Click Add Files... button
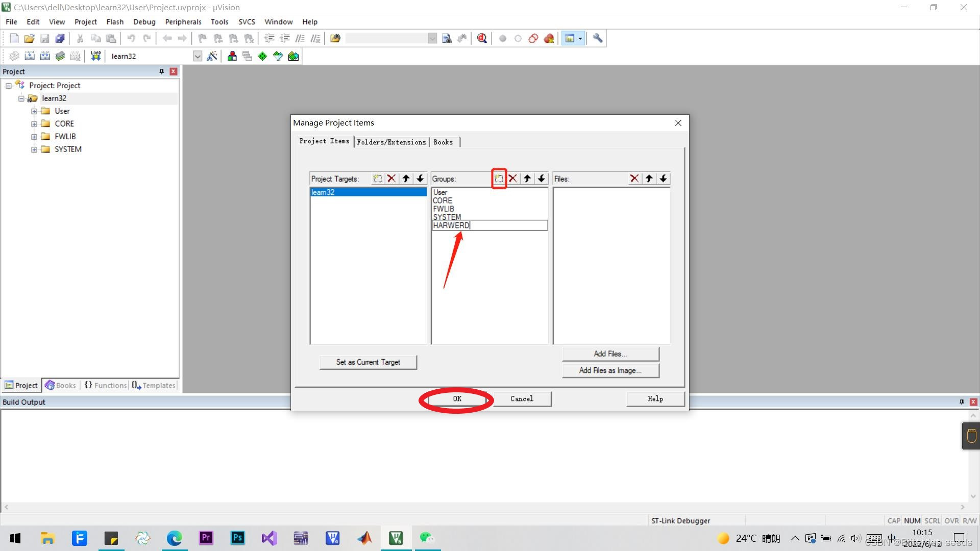The width and height of the screenshot is (980, 551). pos(610,354)
